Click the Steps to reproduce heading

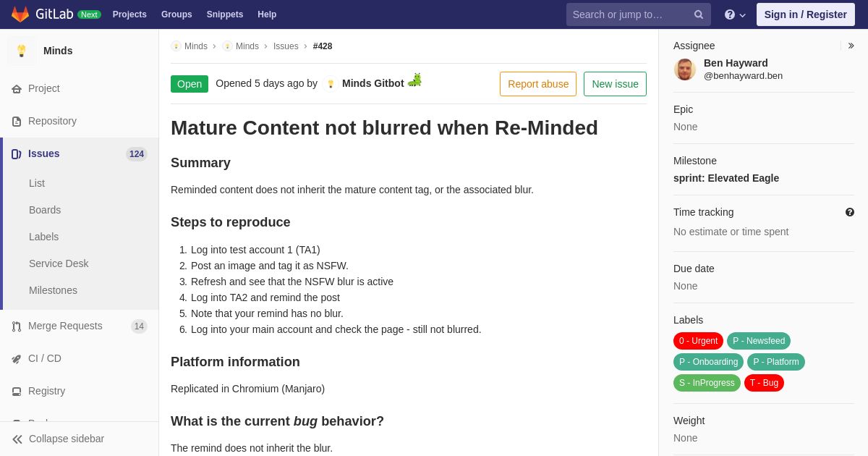pyautogui.click(x=231, y=222)
